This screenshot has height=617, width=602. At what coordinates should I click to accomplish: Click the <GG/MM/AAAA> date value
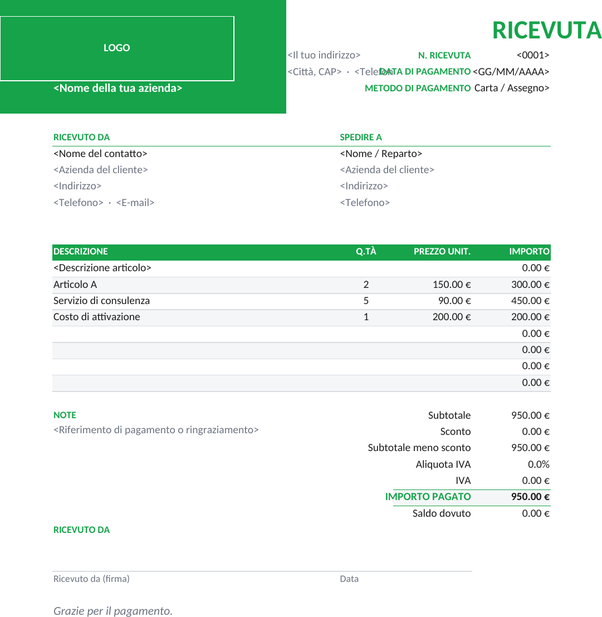pos(511,72)
